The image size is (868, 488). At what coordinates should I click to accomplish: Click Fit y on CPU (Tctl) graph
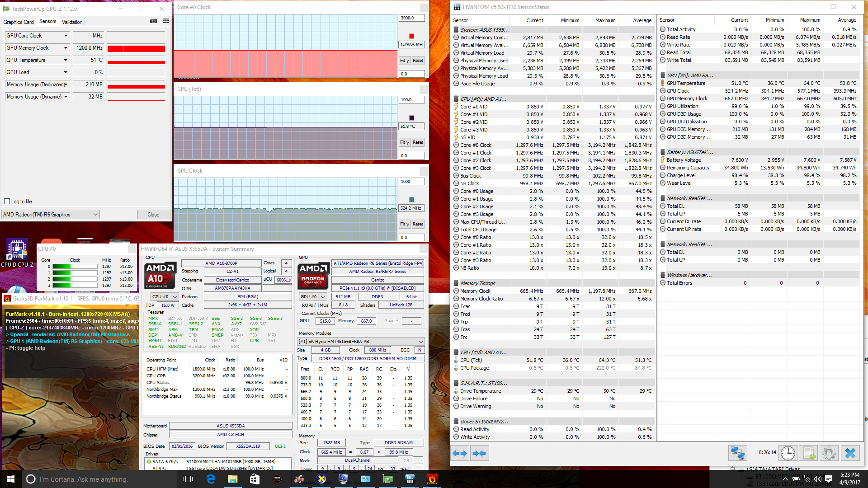click(x=404, y=142)
